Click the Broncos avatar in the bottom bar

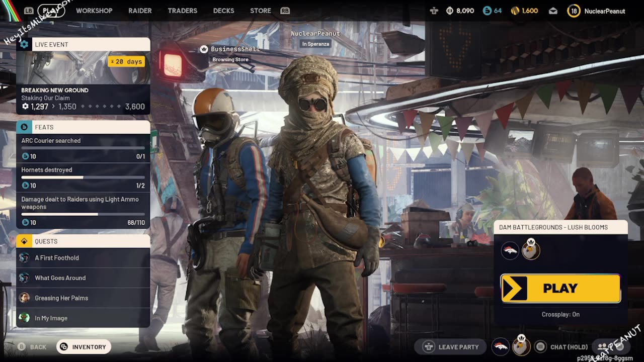tap(500, 346)
